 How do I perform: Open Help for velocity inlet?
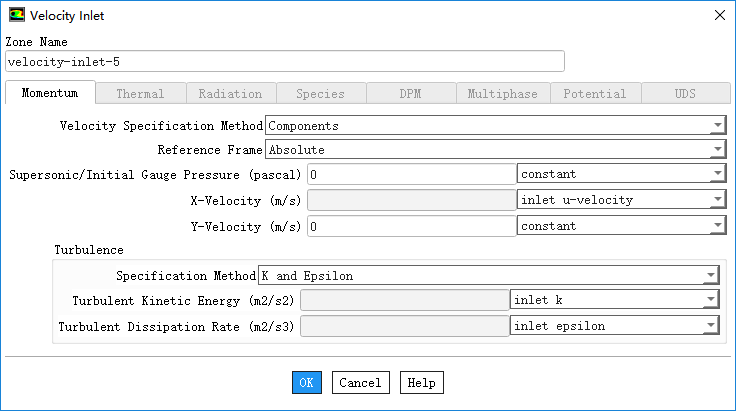point(421,383)
